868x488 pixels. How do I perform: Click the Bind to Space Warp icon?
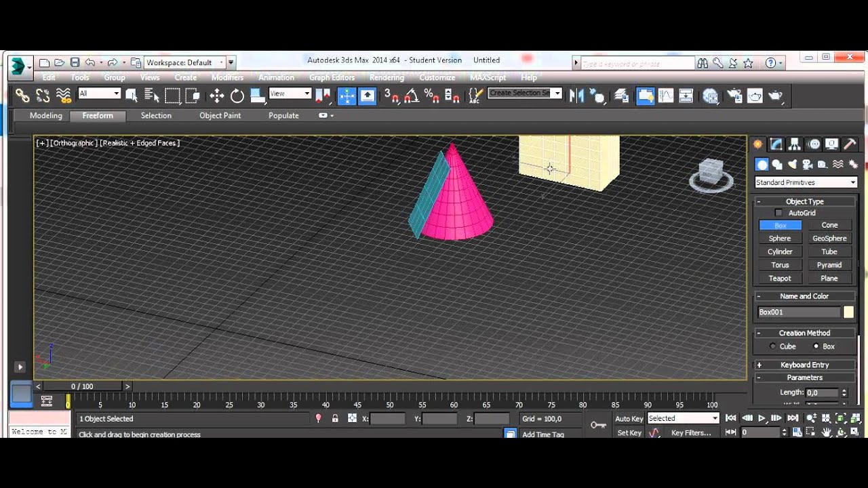tap(64, 96)
